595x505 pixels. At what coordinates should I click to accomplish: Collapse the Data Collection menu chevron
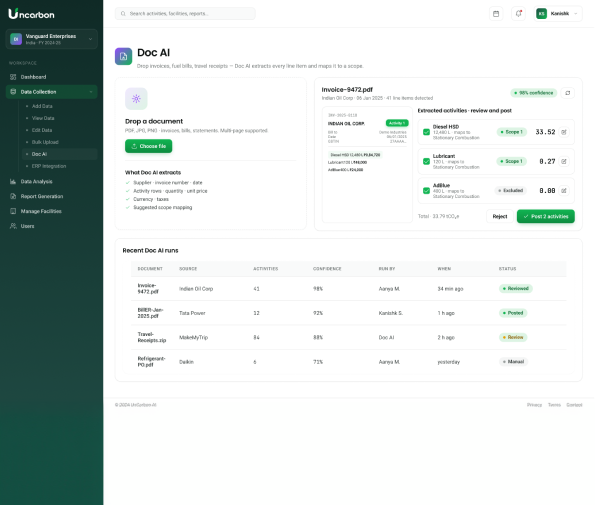pyautogui.click(x=91, y=92)
